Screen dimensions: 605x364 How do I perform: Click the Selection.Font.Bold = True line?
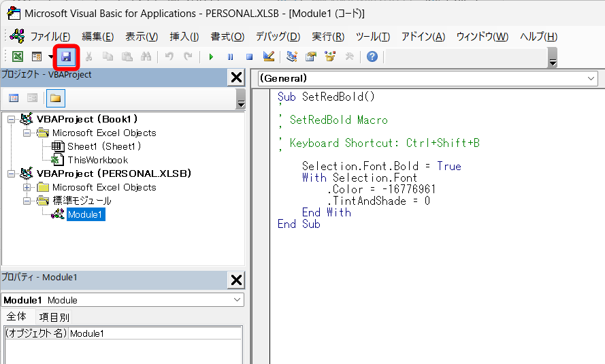tap(382, 166)
